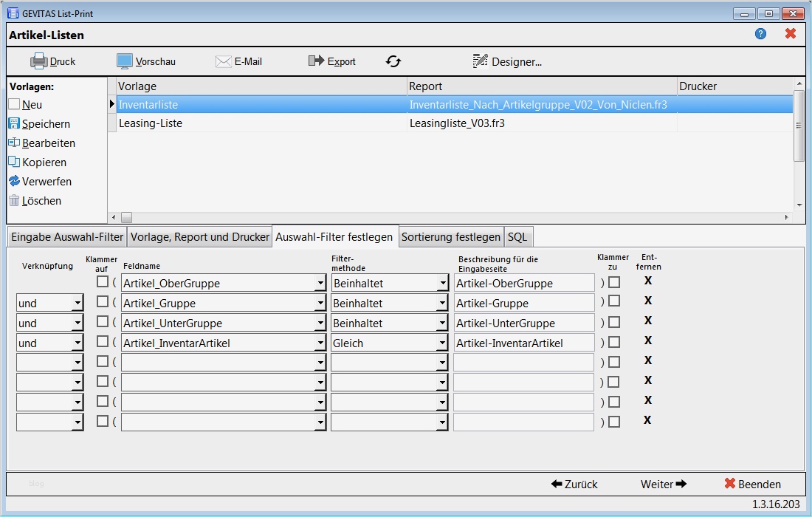Screen dimensions: 812x517
Task: Open the Gleich Filtermethode dropdown
Action: click(442, 343)
